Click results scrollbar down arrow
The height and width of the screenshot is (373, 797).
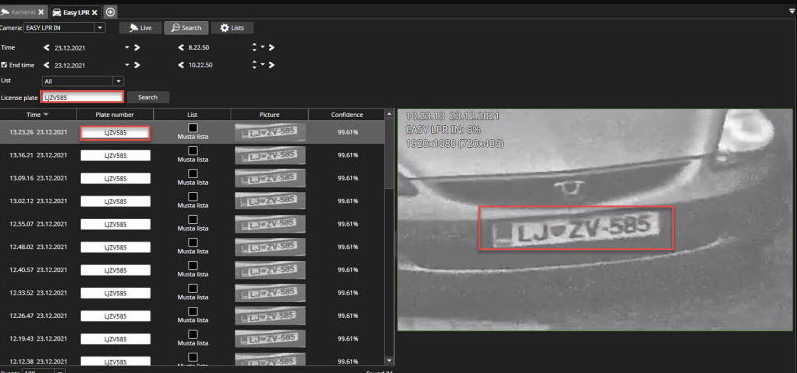tap(390, 360)
